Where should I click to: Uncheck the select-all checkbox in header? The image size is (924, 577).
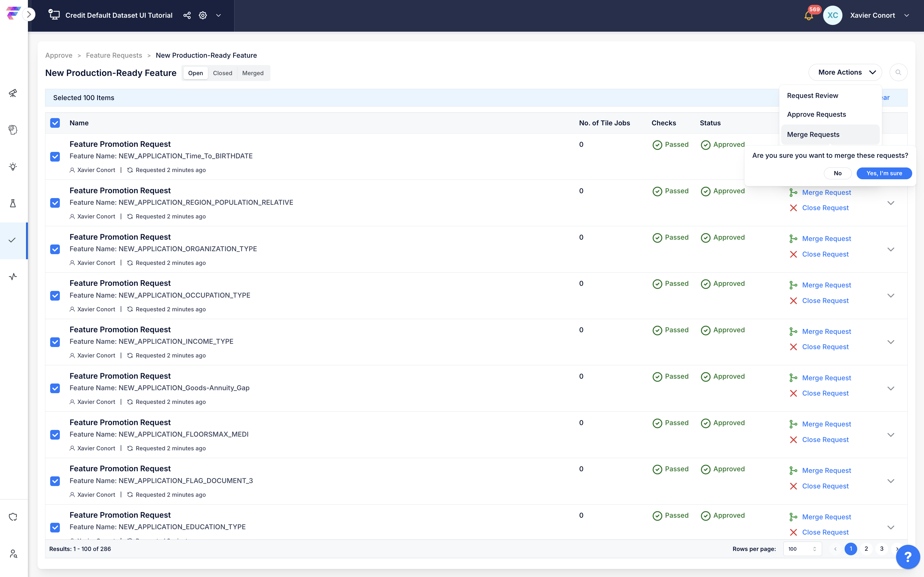coord(55,123)
